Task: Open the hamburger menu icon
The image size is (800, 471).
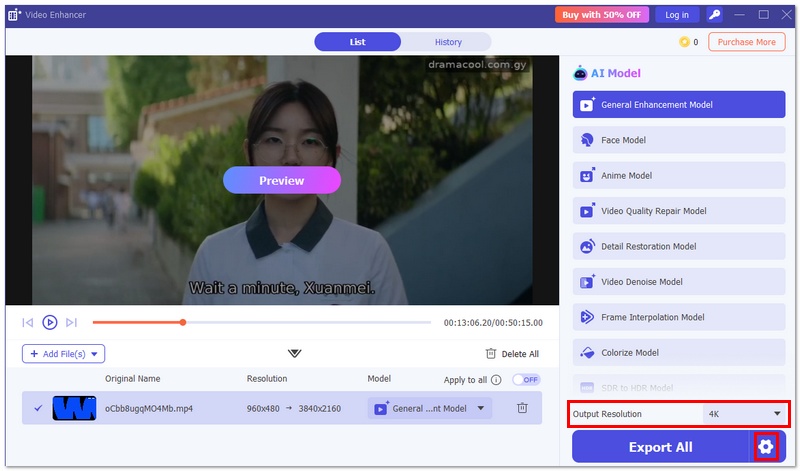Action: tap(739, 15)
